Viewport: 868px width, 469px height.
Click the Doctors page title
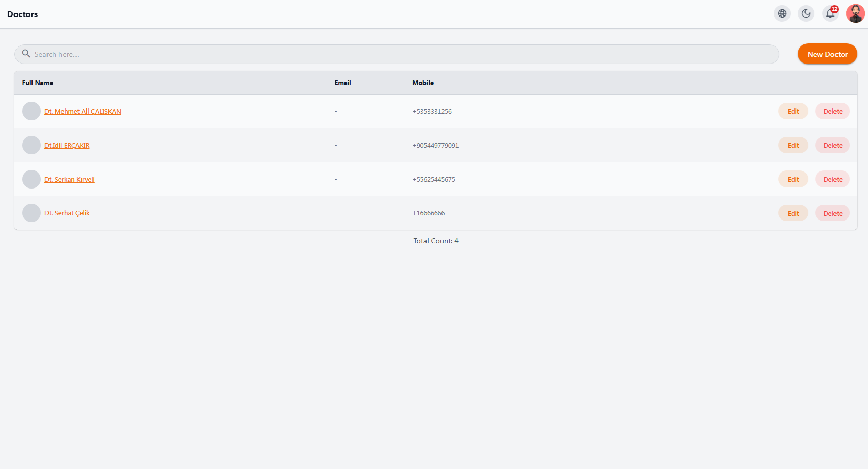click(23, 14)
